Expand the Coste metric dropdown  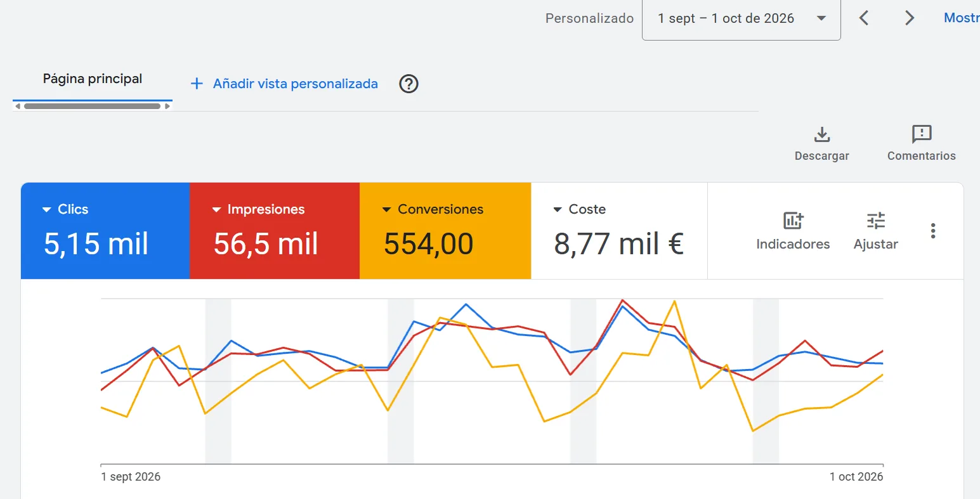558,210
